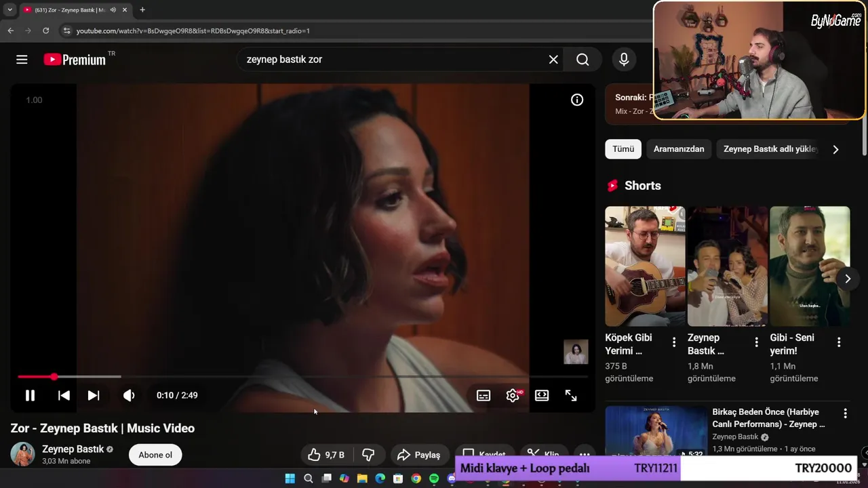The height and width of the screenshot is (488, 868).
Task: Enter fullscreen mode in player
Action: coord(571,395)
